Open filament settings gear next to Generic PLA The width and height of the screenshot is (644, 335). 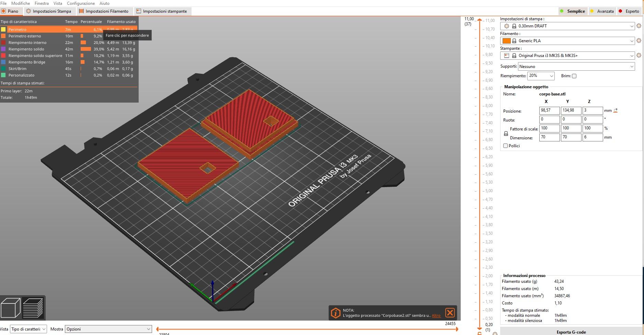tap(639, 41)
